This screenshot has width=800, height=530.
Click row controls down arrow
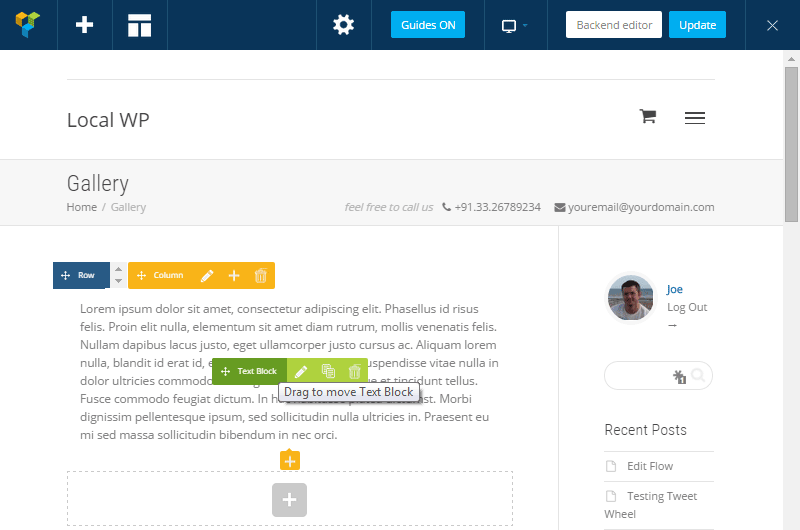coord(118,281)
